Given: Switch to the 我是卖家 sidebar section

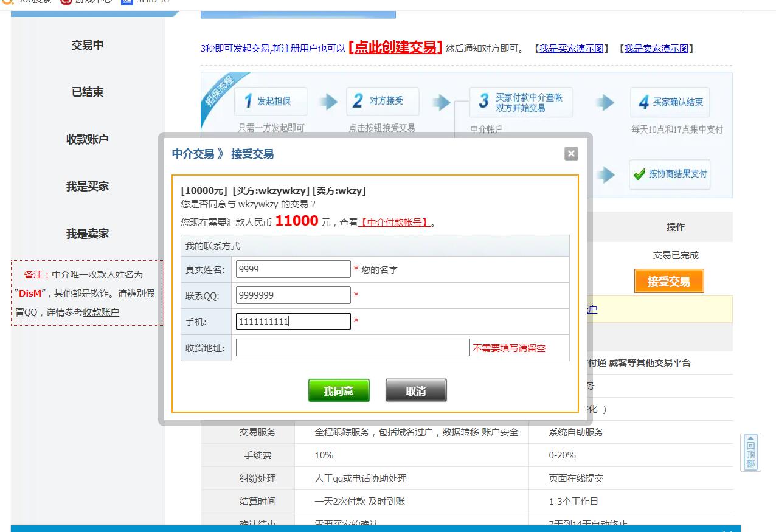Looking at the screenshot, I should 88,233.
